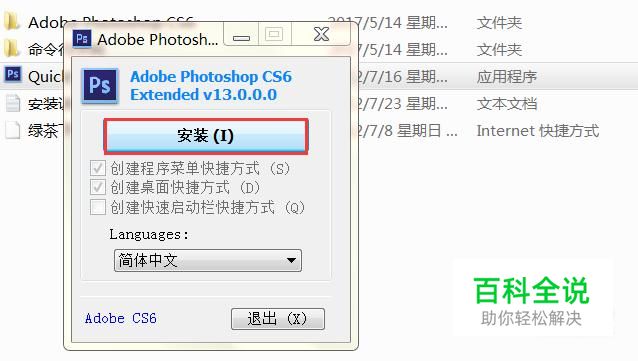Select the Ps application icon in the file list

[13, 74]
